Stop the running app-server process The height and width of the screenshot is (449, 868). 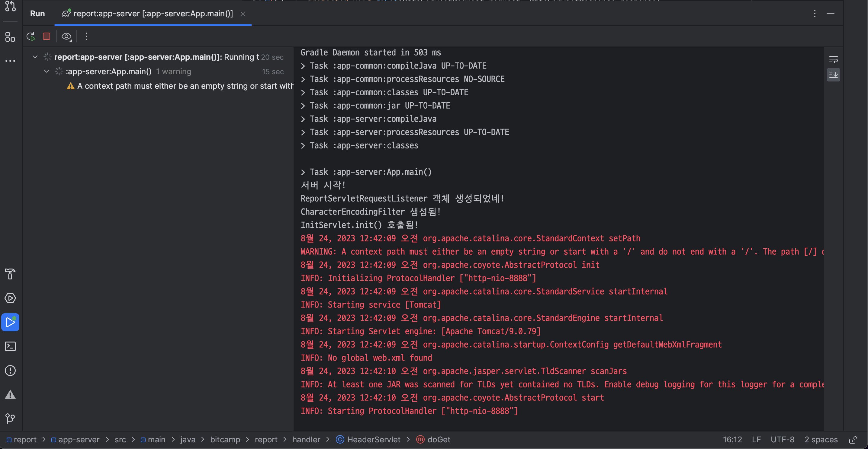(47, 36)
